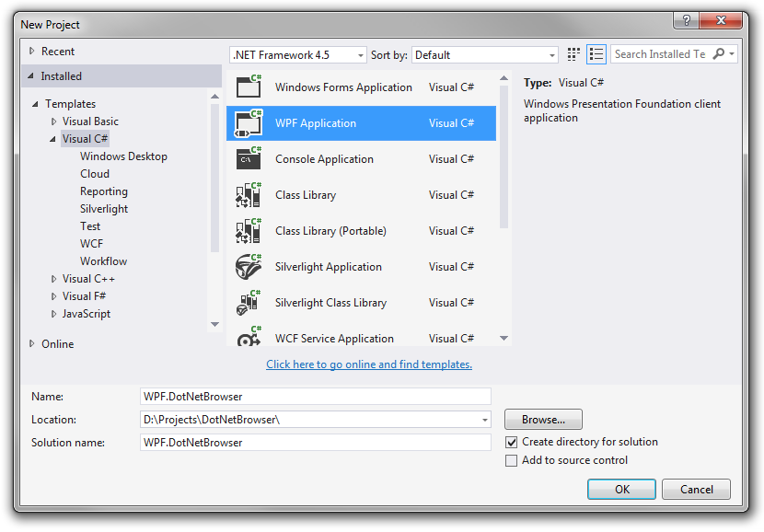Enable Add to source control checkbox
The width and height of the screenshot is (764, 532).
point(511,460)
